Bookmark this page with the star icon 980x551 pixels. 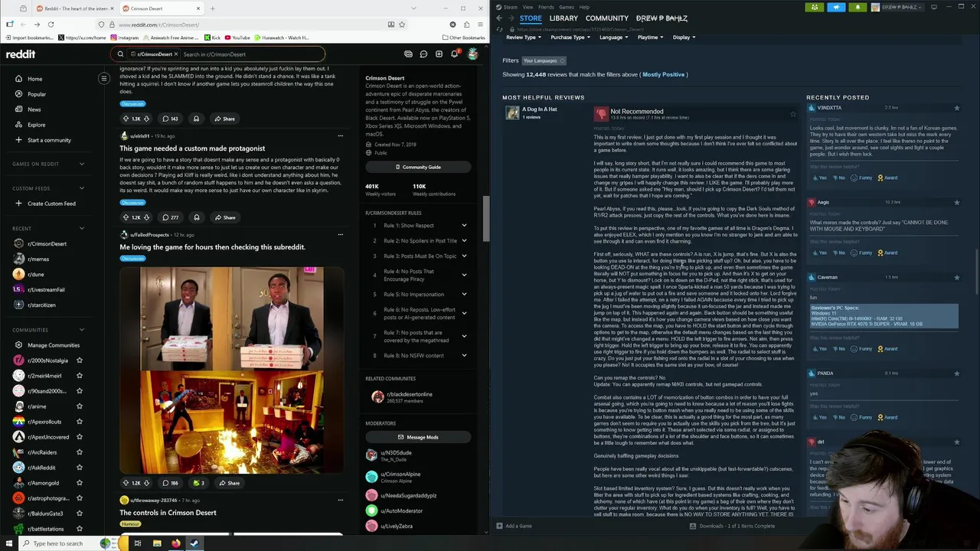tap(402, 24)
